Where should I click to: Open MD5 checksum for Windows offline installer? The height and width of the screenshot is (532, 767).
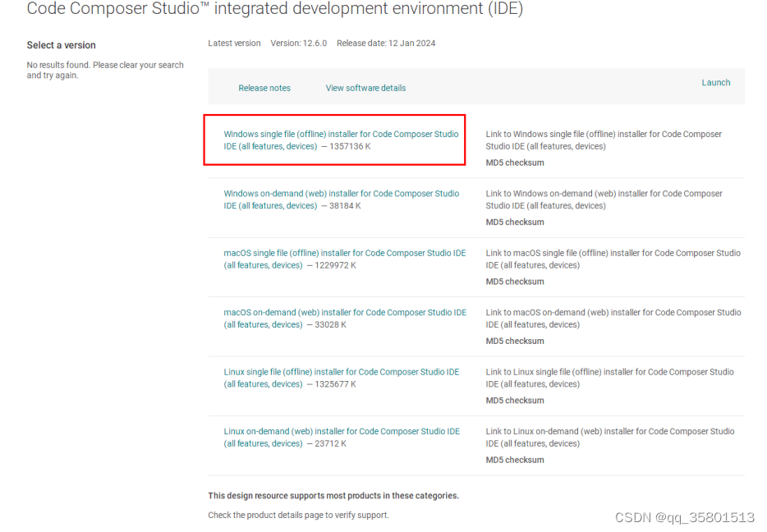click(x=515, y=163)
